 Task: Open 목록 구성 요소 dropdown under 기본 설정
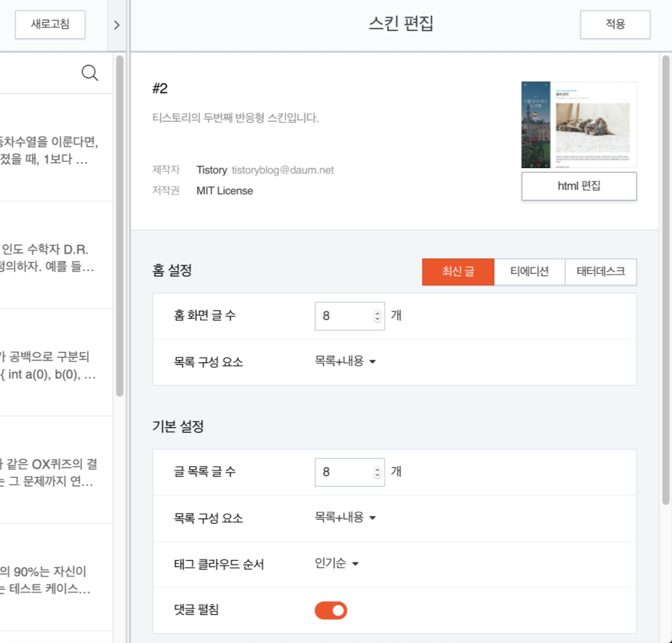click(x=345, y=518)
